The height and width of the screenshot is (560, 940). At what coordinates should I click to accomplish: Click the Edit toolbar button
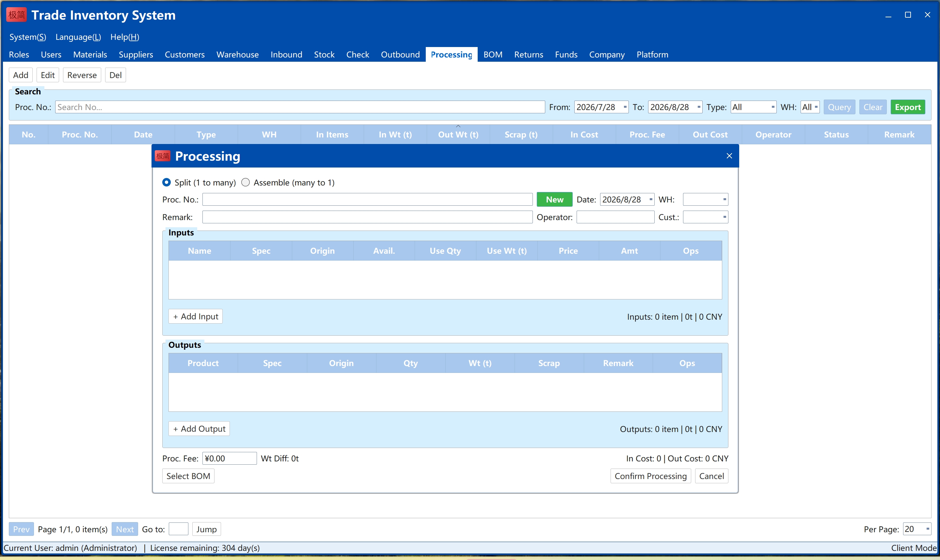click(x=48, y=75)
